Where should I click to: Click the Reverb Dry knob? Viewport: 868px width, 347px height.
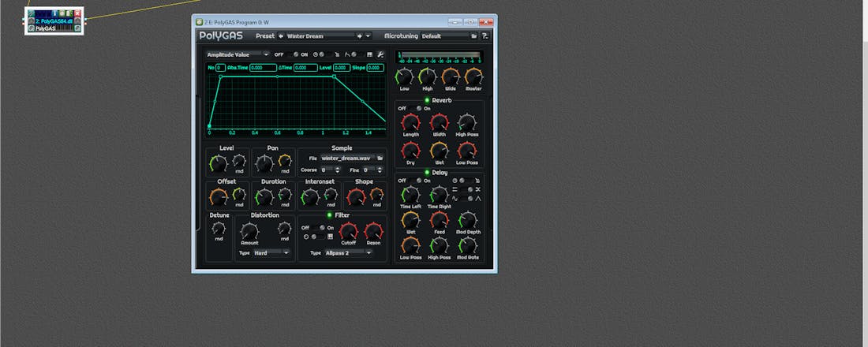pos(411,151)
